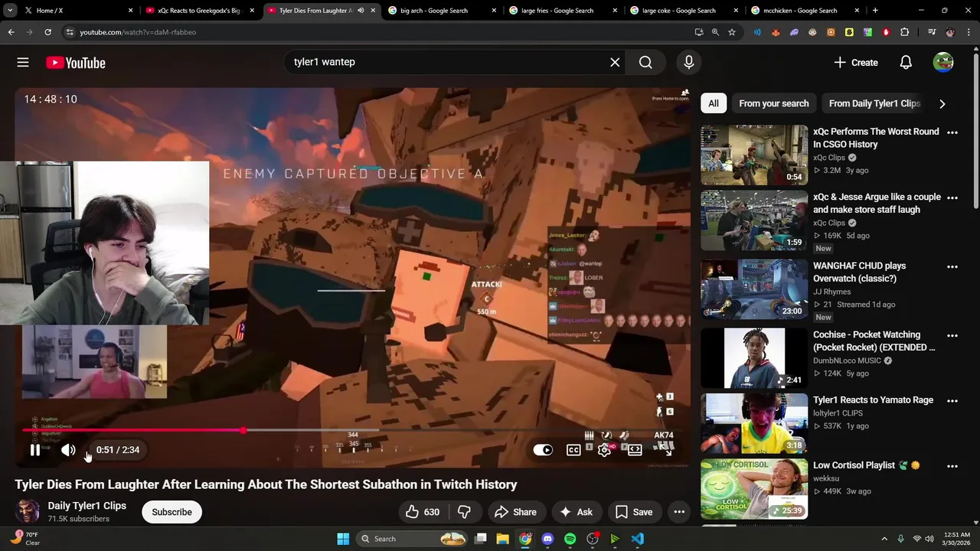
Task: Open Chrome three-dot menu
Action: (x=969, y=32)
